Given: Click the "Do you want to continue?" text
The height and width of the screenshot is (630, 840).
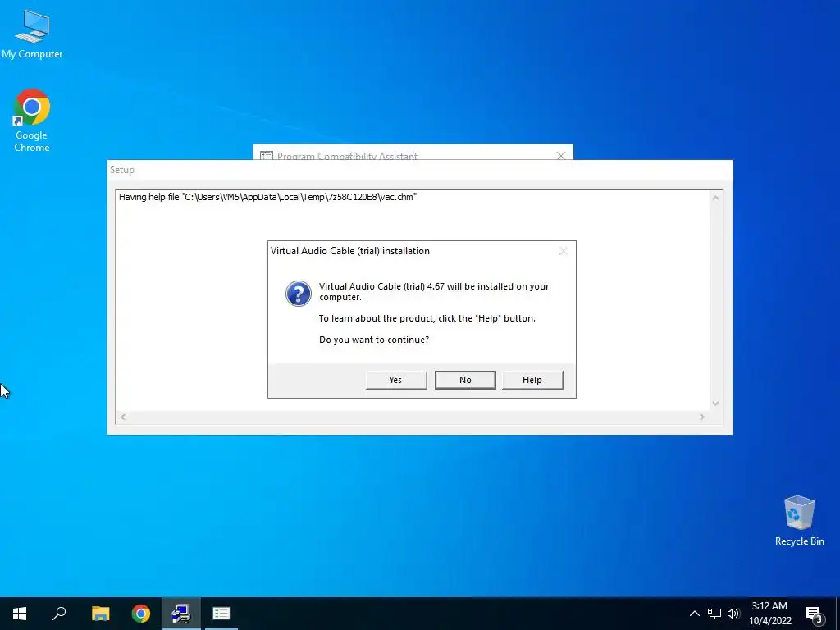Looking at the screenshot, I should [x=374, y=340].
